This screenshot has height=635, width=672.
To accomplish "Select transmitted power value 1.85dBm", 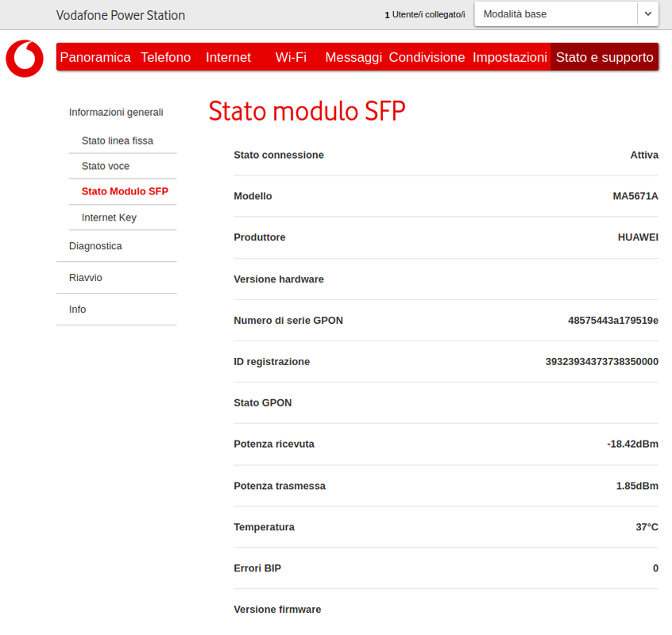I will pyautogui.click(x=637, y=486).
